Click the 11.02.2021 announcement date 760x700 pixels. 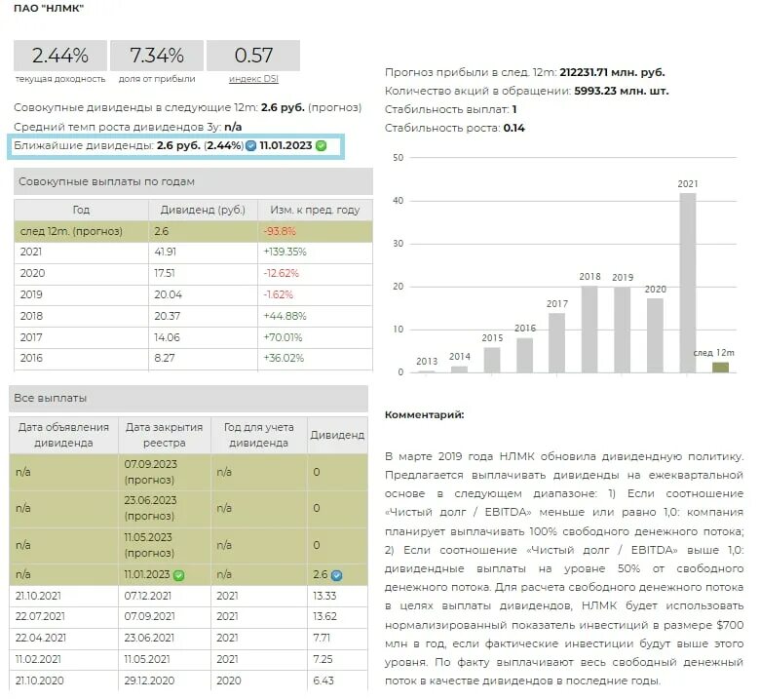tap(38, 659)
